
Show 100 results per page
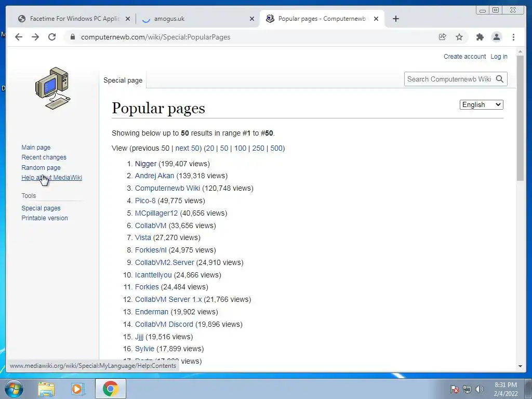click(x=240, y=148)
